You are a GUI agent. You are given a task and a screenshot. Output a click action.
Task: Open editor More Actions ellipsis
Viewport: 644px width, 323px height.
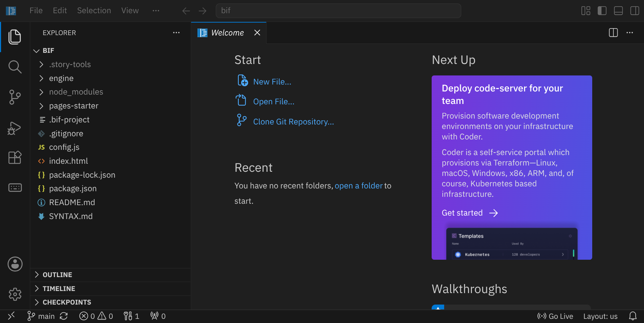(630, 33)
